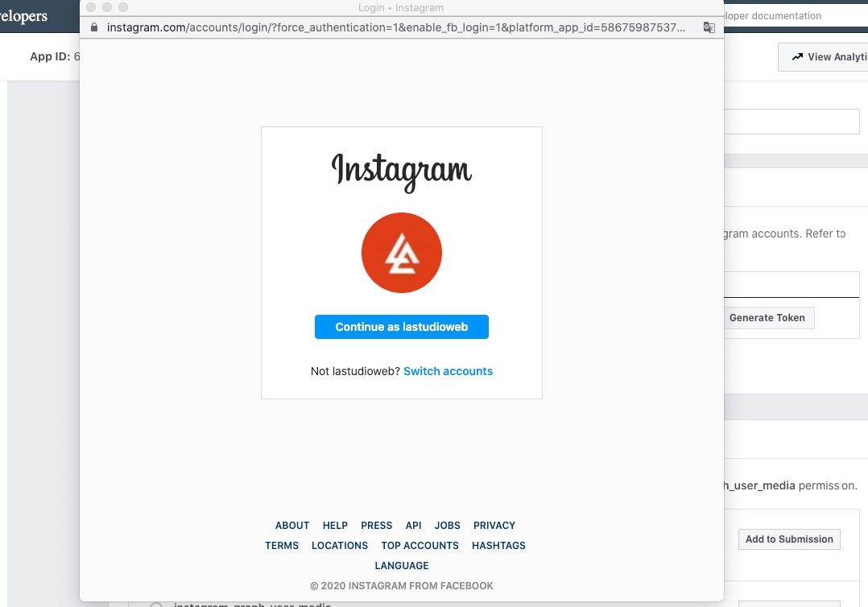Click the padlock icon in the address bar

click(94, 27)
